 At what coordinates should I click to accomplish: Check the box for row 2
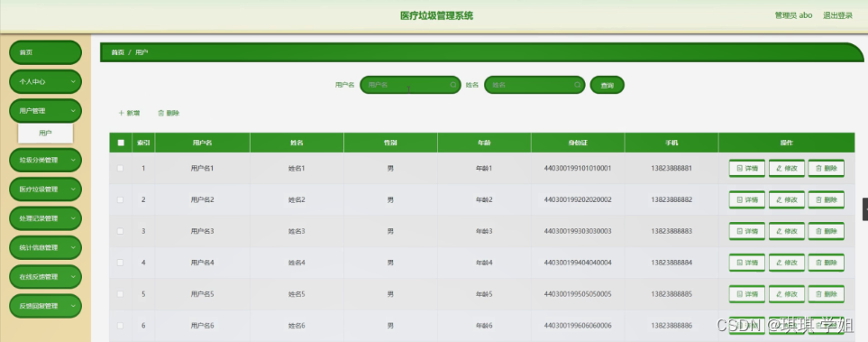click(121, 199)
